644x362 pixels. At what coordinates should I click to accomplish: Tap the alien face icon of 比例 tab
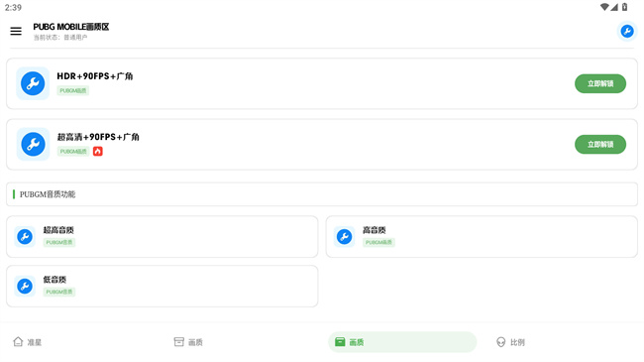pyautogui.click(x=500, y=342)
